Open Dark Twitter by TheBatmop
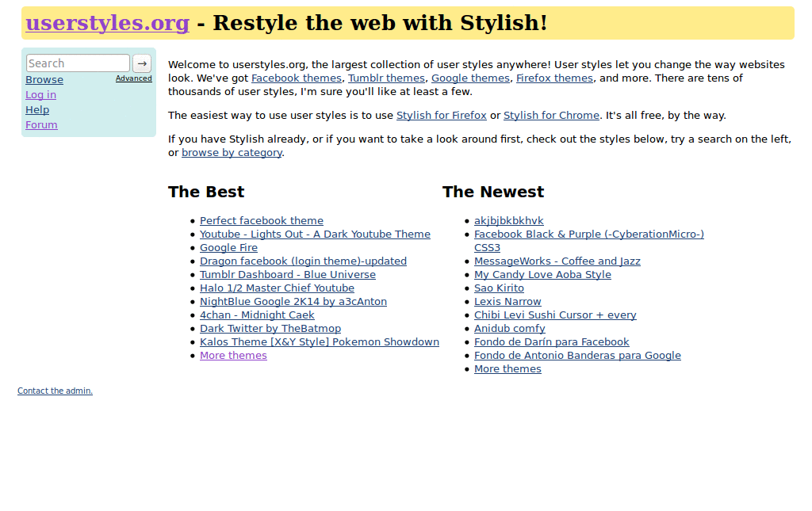Image resolution: width=812 pixels, height=511 pixels. (270, 329)
